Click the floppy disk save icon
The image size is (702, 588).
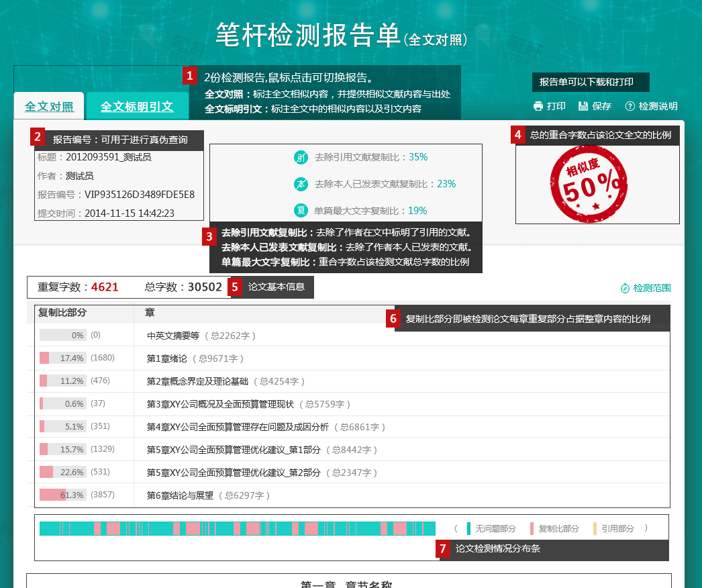(x=583, y=106)
